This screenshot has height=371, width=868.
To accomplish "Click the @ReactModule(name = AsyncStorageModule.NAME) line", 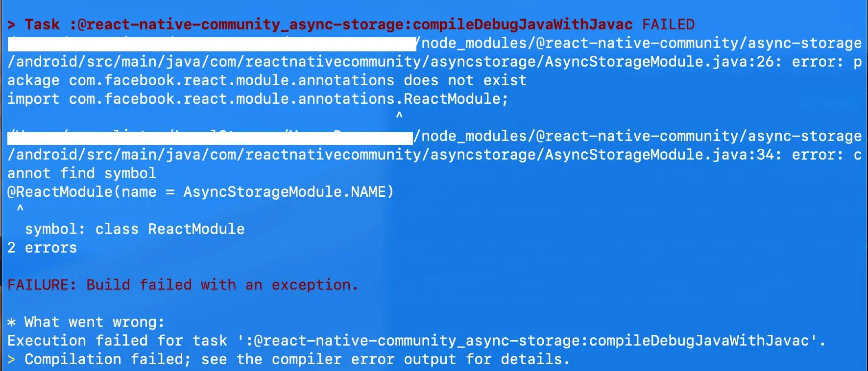I will click(x=200, y=192).
